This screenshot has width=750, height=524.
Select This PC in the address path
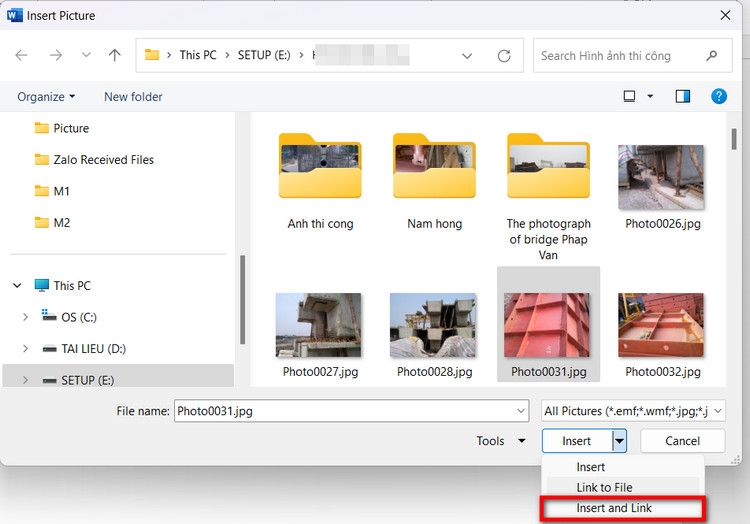pos(198,55)
